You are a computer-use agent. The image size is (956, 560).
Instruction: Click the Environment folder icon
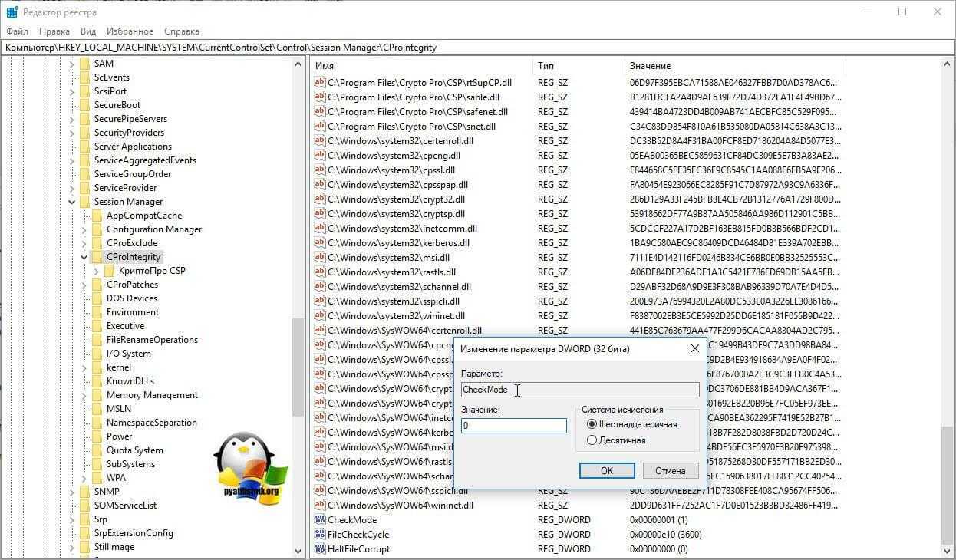97,312
